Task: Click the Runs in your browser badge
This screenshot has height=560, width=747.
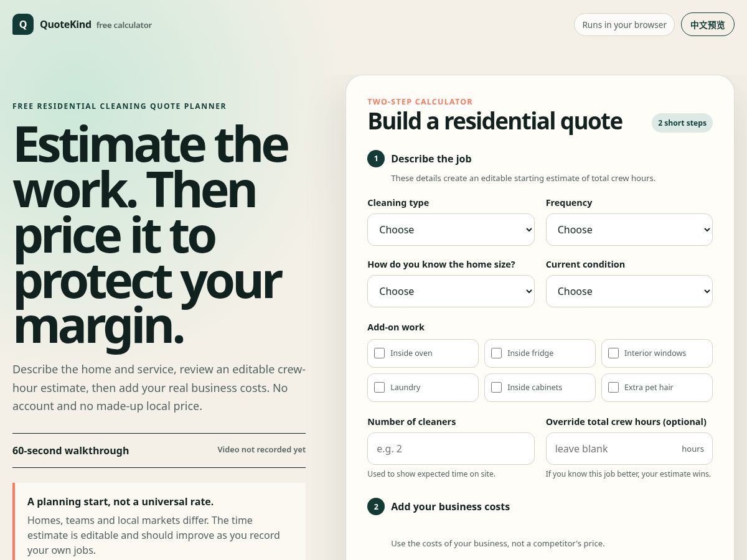Action: pyautogui.click(x=624, y=25)
